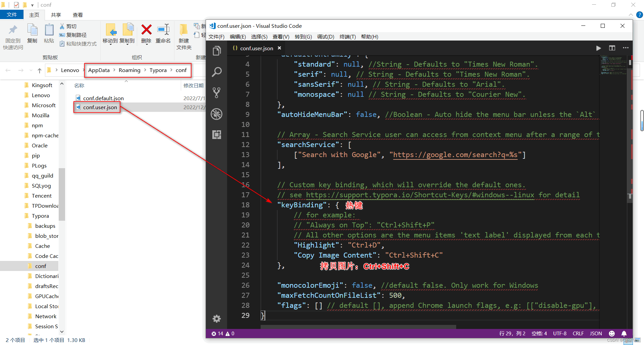Screen dimensions: 644x345
Task: Open File (文件) tab in Explorer
Action: tap(12, 15)
